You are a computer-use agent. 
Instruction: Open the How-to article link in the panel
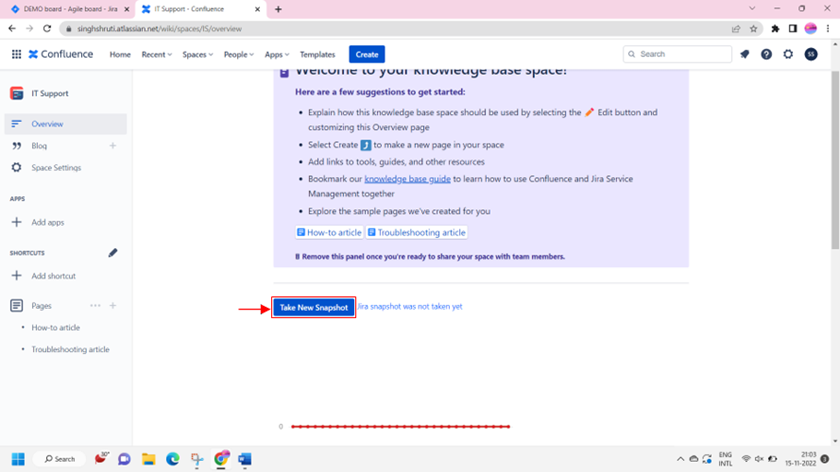tap(329, 233)
